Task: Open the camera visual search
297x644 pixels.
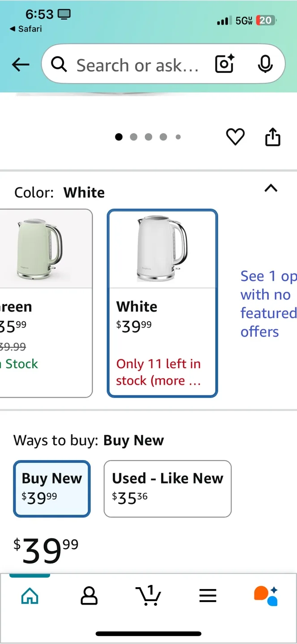Action: click(x=224, y=64)
